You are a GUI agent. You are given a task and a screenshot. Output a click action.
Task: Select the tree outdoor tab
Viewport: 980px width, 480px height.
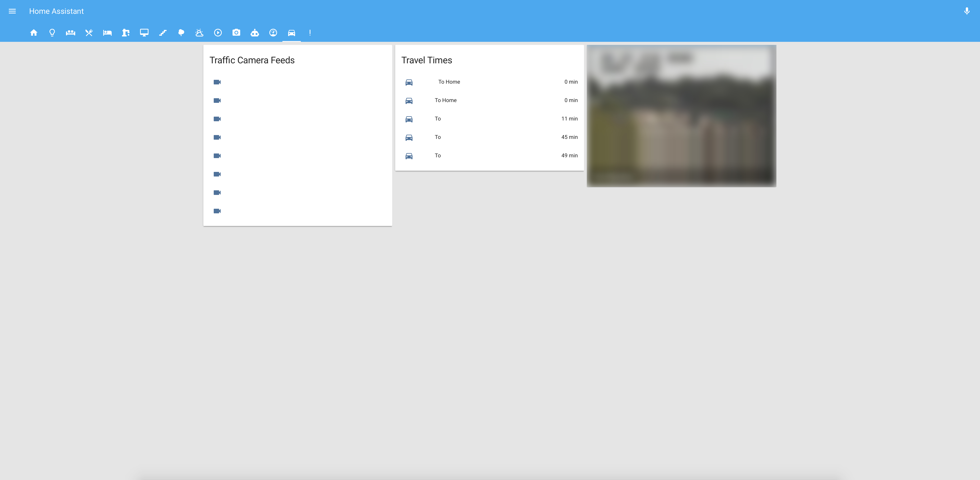(x=181, y=33)
